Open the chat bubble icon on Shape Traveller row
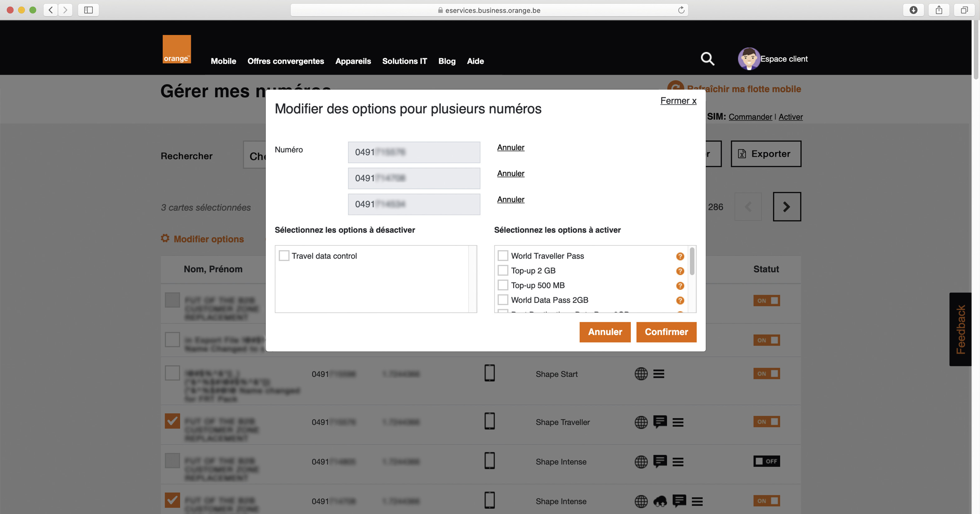 [x=660, y=422]
